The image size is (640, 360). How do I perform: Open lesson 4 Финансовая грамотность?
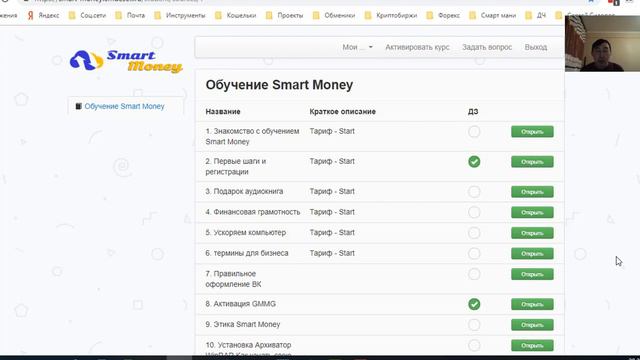coord(532,212)
